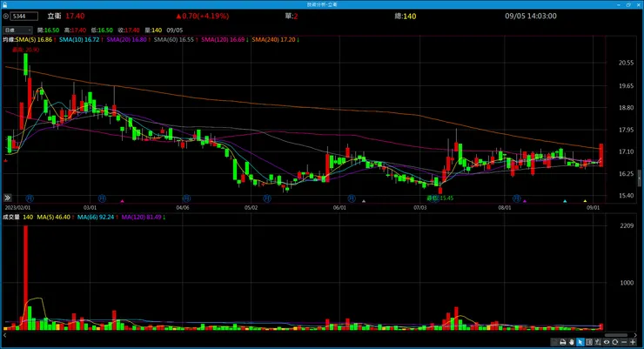Zoom out chart with minus icon
Viewport: 644px width, 349px height.
click(624, 342)
